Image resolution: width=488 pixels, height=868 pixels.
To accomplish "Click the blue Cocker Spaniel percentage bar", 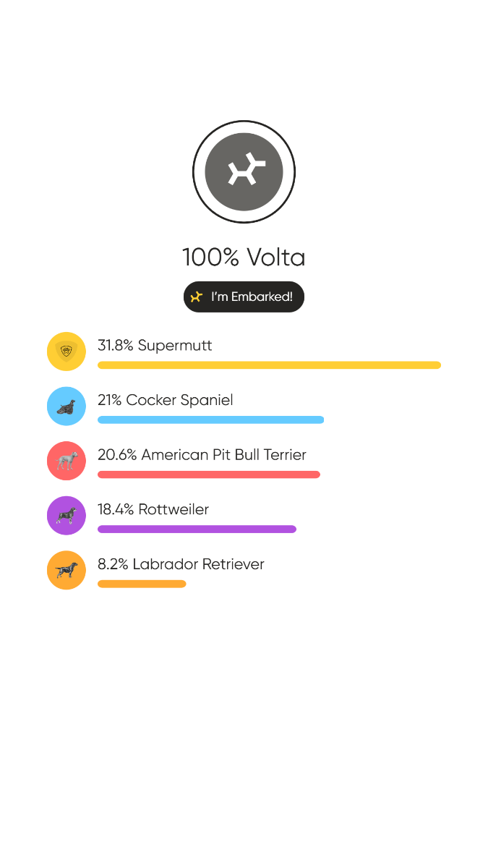I will point(210,420).
